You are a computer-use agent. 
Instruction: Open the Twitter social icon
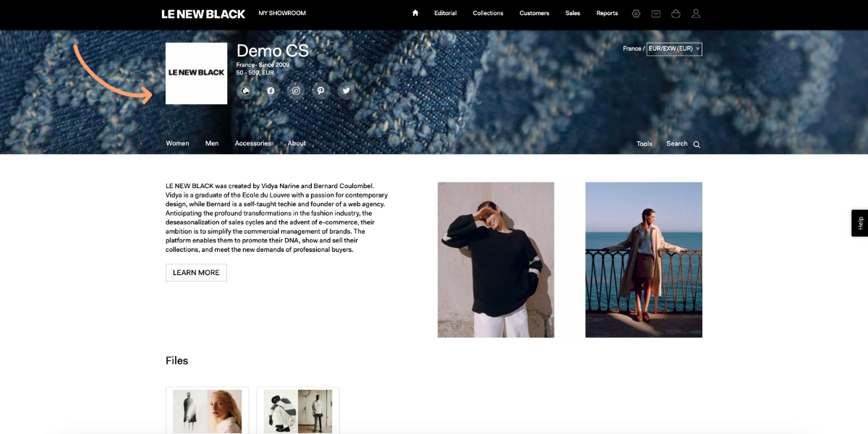pyautogui.click(x=346, y=91)
